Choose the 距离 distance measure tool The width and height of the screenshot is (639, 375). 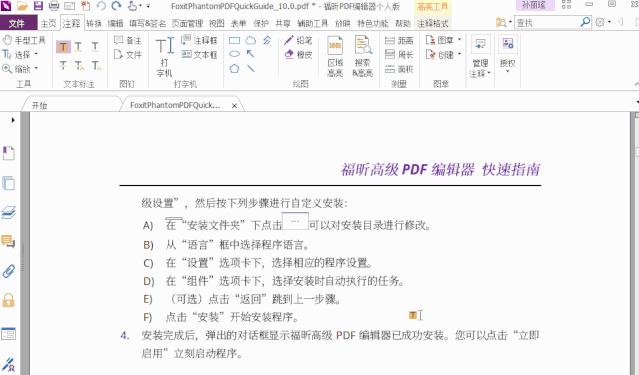399,40
